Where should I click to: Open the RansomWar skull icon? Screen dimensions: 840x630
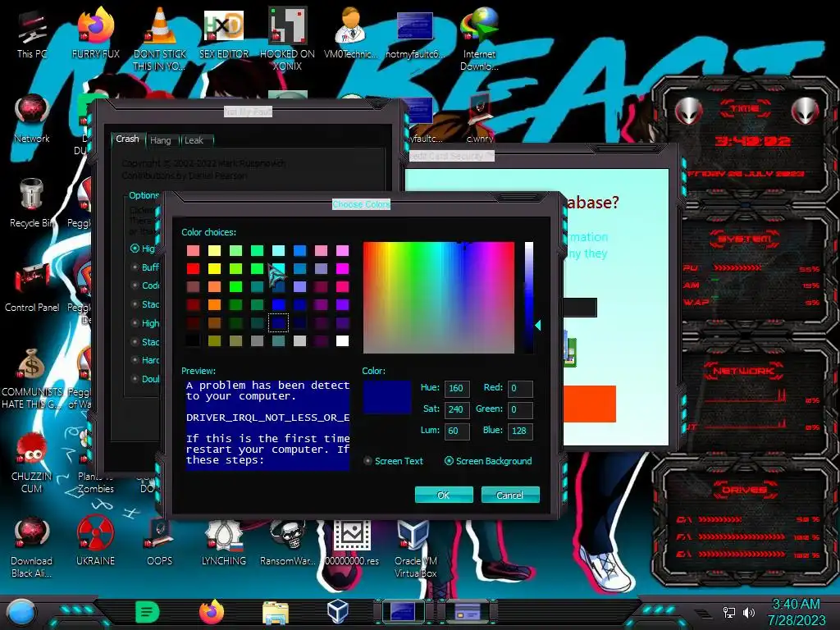287,540
